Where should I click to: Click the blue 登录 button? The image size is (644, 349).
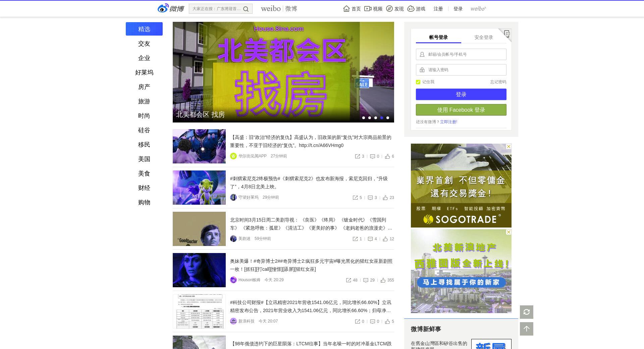click(461, 94)
